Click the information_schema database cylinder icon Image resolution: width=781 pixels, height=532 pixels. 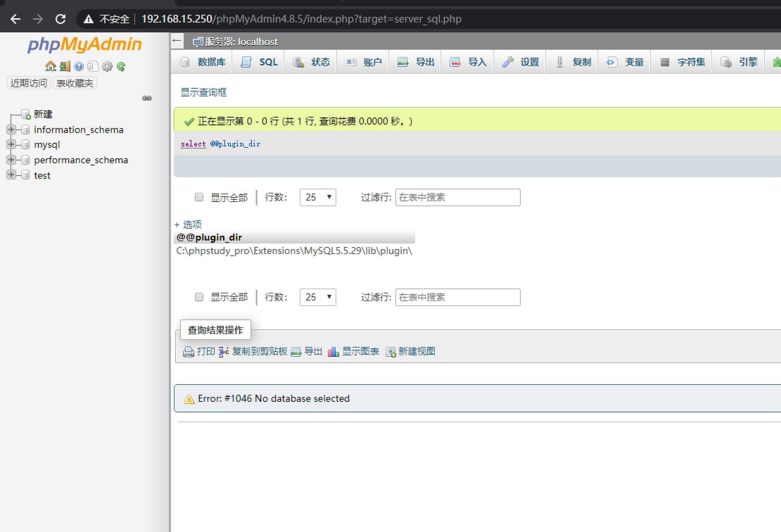pos(25,130)
